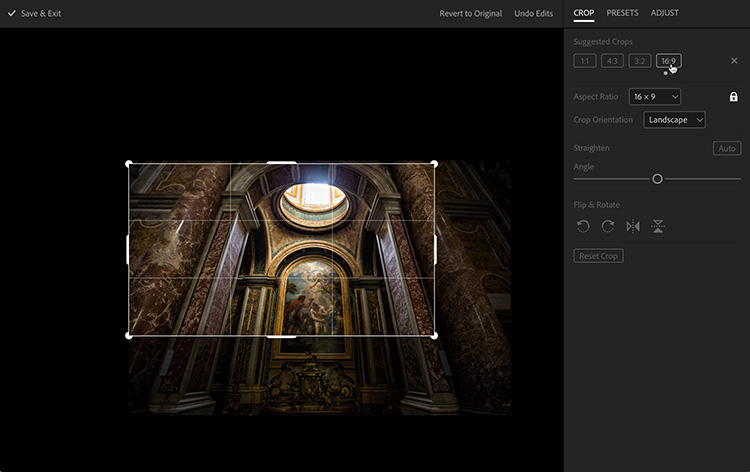Image resolution: width=750 pixels, height=472 pixels.
Task: Close the suggested crops section
Action: point(734,61)
